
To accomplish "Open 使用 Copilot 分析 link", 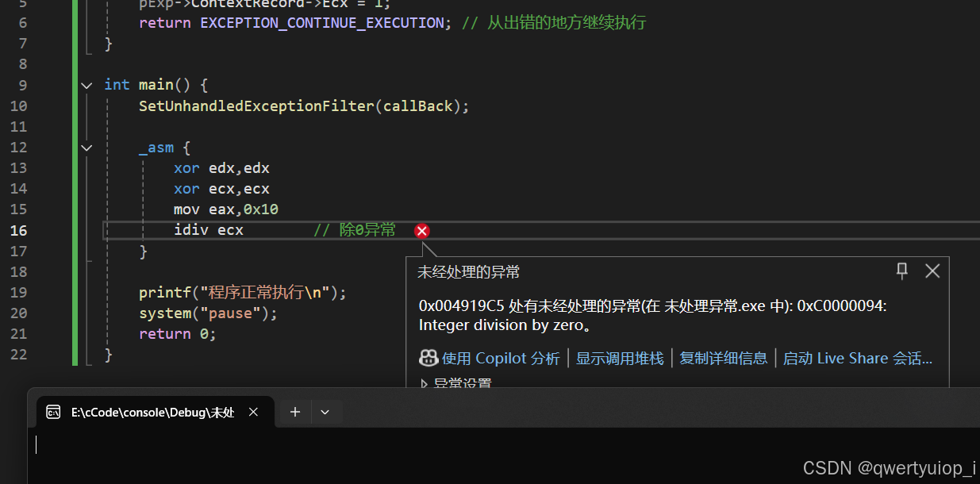I will (x=501, y=359).
